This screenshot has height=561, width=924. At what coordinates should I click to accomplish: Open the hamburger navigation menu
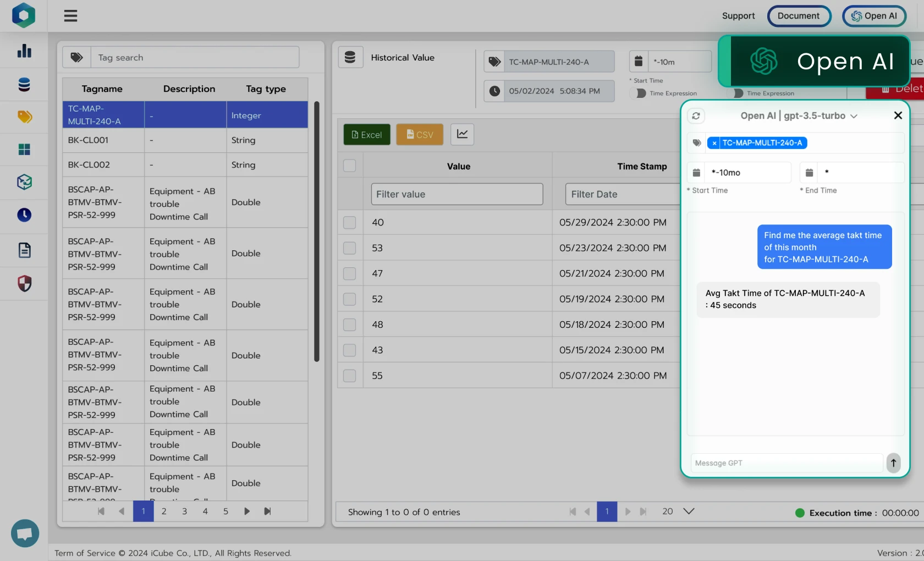click(70, 16)
